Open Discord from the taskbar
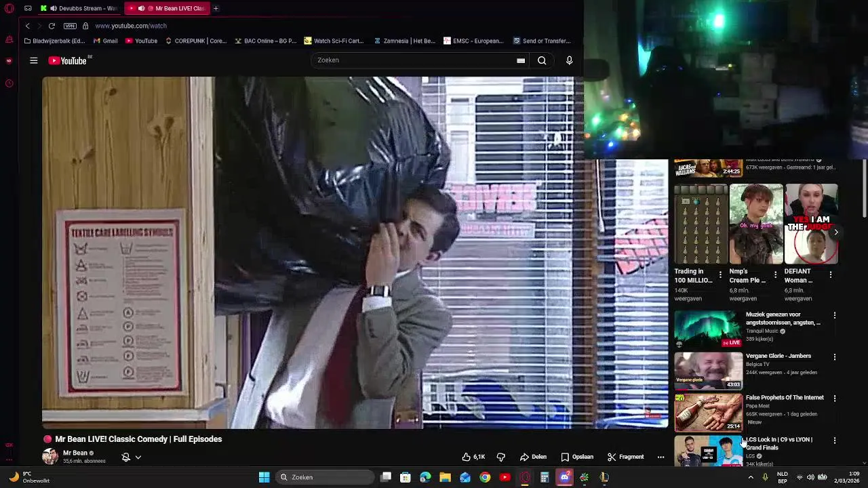This screenshot has height=488, width=868. (564, 477)
